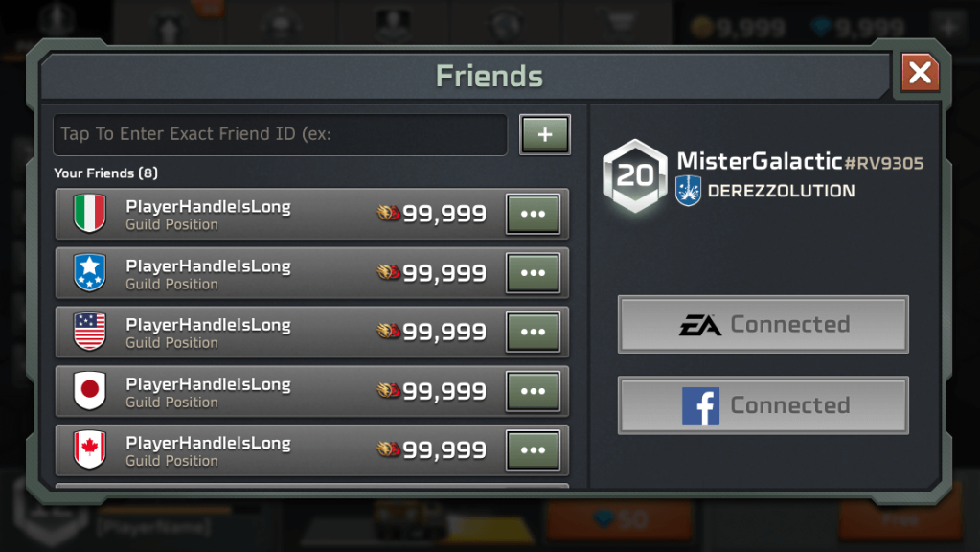Click the Japan flag shield icon

coord(89,390)
